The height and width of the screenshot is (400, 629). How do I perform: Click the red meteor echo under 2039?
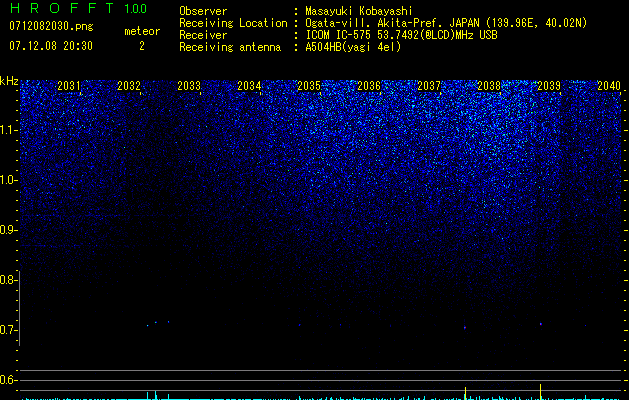[541, 324]
